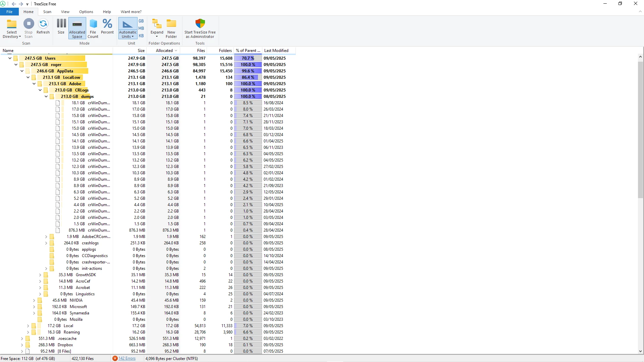Click the vertical scrollbar down arrow
Viewport: 644px width, 362px height.
640,351
